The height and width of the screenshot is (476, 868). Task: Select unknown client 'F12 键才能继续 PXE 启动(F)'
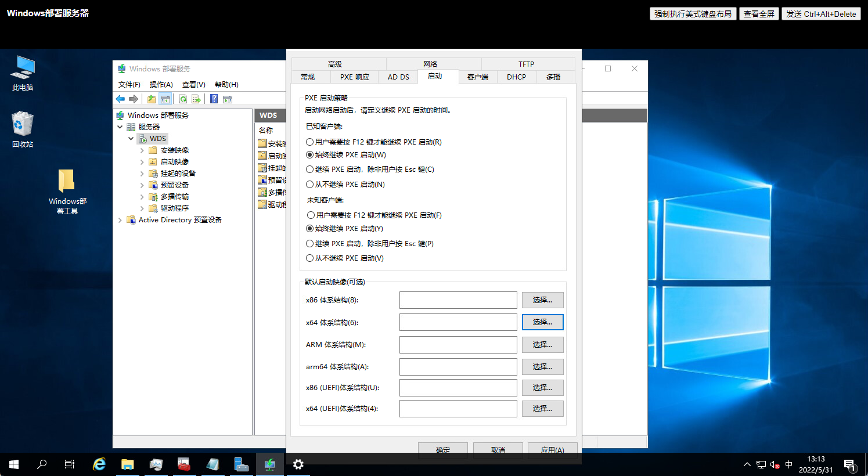click(374, 215)
